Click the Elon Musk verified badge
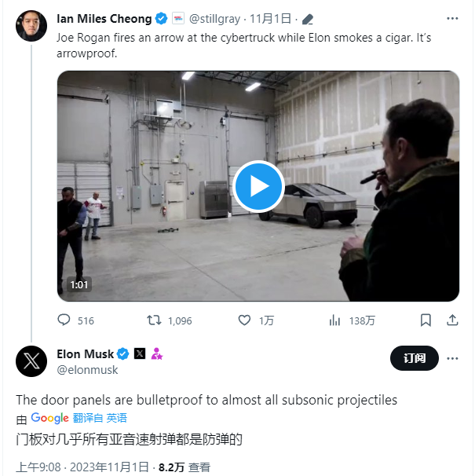Image resolution: width=475 pixels, height=476 pixels. click(123, 354)
